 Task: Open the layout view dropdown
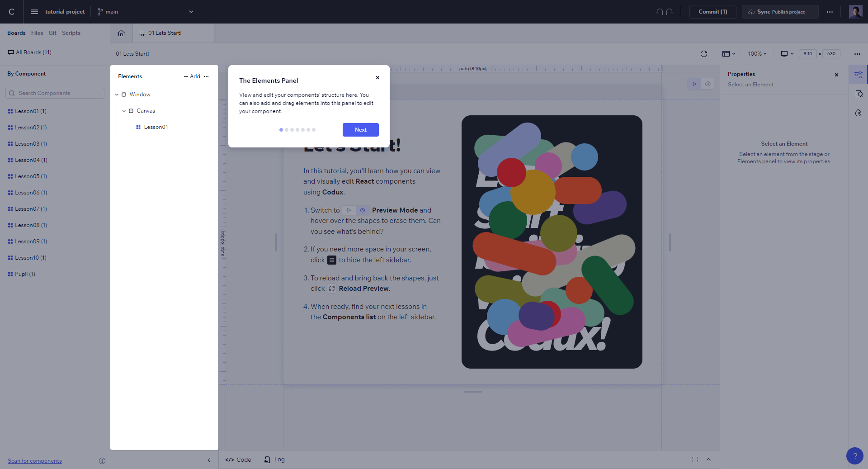[729, 54]
